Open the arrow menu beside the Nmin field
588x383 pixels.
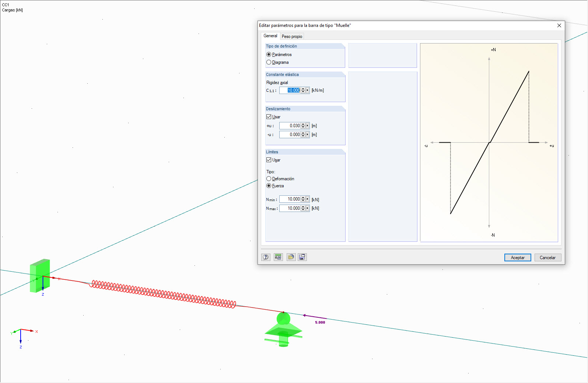pyautogui.click(x=308, y=199)
